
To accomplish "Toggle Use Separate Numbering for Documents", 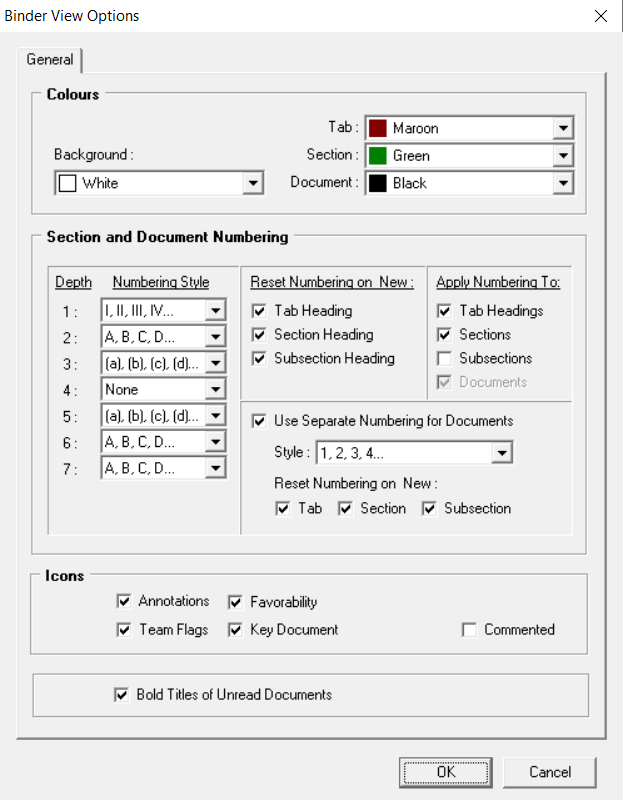I will (259, 421).
